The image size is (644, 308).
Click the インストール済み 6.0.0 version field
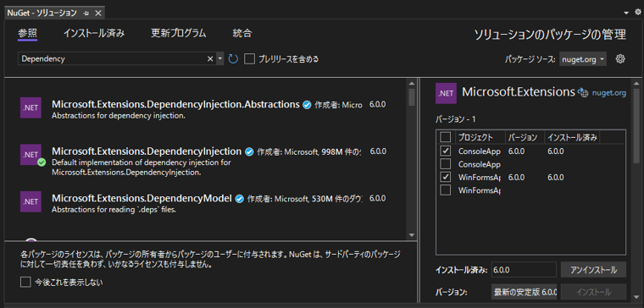524,270
